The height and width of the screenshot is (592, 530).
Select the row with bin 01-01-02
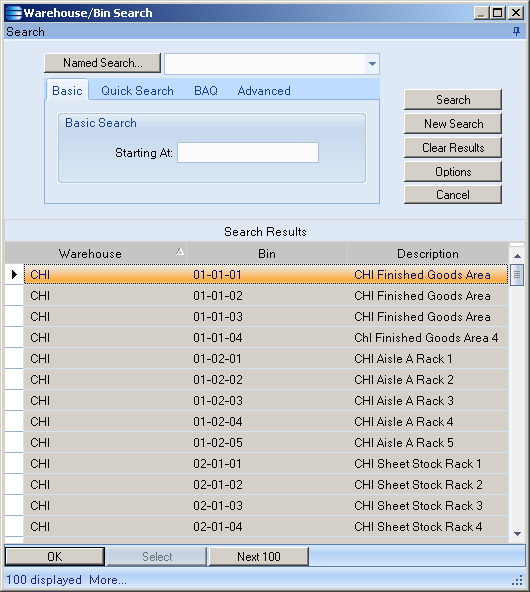click(x=266, y=296)
